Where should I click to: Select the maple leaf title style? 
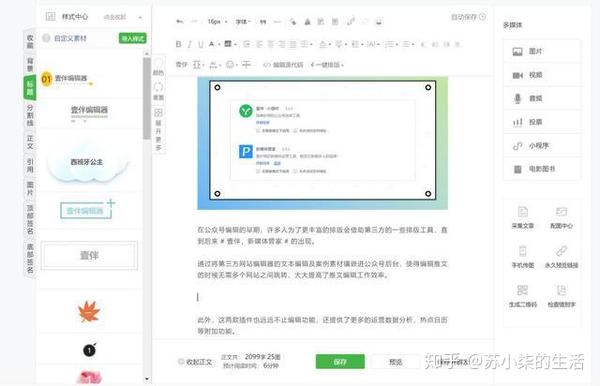tap(89, 311)
